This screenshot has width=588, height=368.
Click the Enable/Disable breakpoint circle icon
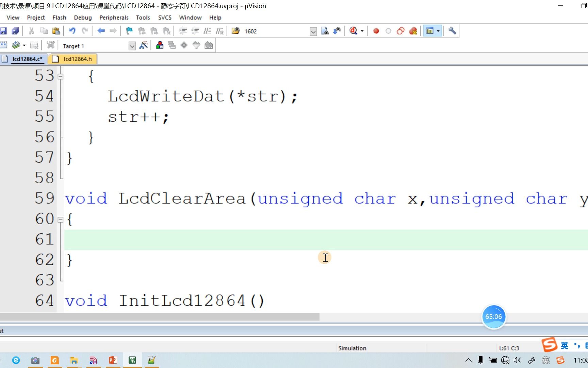point(388,31)
